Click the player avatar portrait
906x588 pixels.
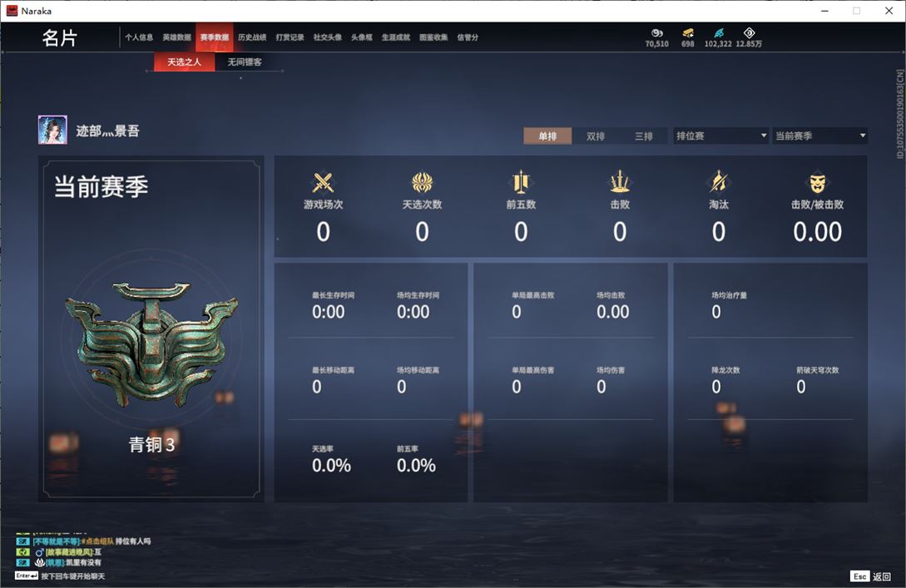pyautogui.click(x=52, y=130)
